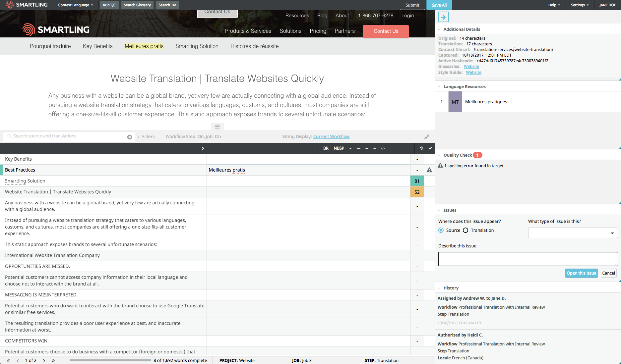Viewport: 621px width, 364px height.
Task: Click the Smartling logo in top bar
Action: pos(27,5)
